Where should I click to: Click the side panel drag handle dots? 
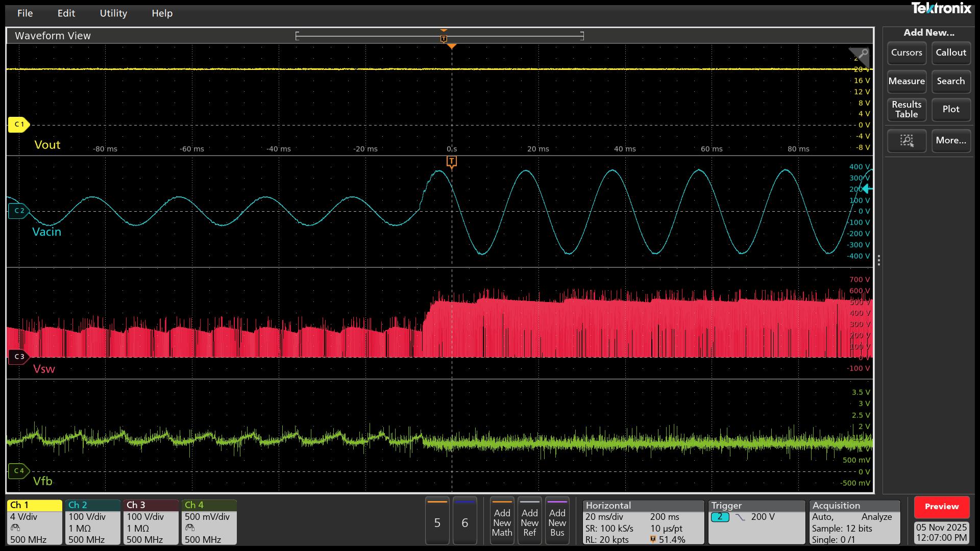878,261
